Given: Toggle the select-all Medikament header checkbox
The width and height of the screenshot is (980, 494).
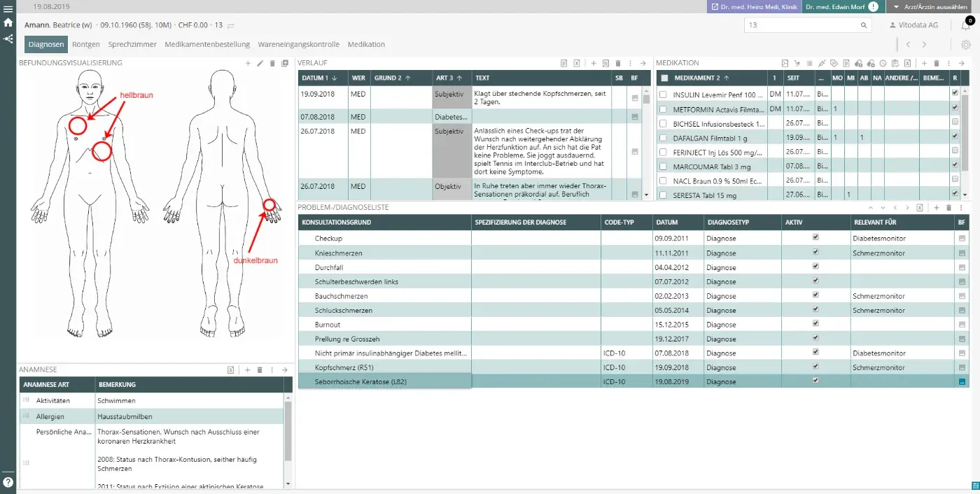Looking at the screenshot, I should tap(664, 78).
